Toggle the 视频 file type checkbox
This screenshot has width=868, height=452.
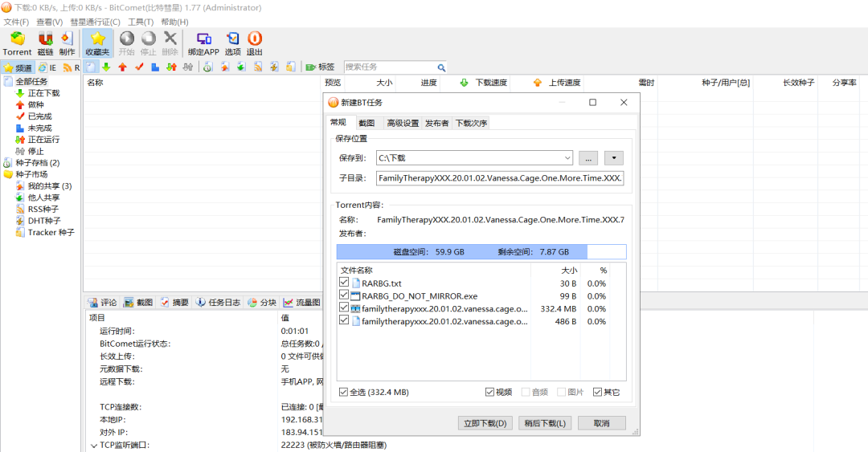(489, 392)
